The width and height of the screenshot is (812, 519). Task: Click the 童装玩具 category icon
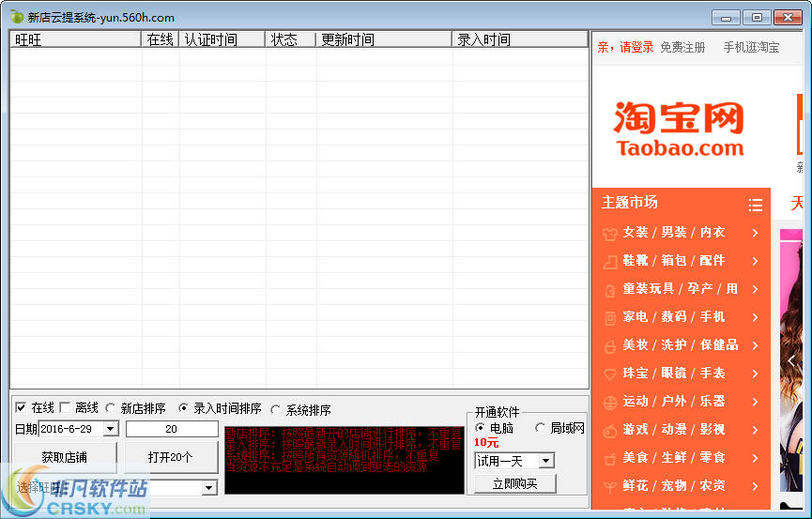610,290
